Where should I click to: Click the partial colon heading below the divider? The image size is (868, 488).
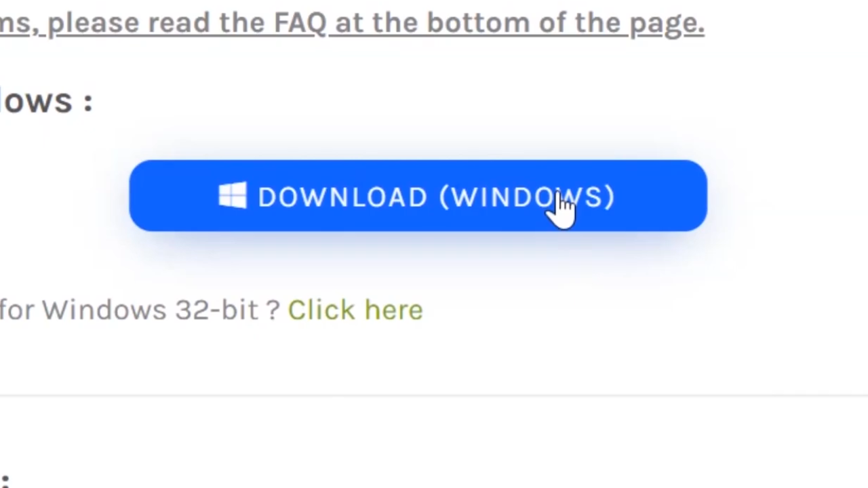5,479
